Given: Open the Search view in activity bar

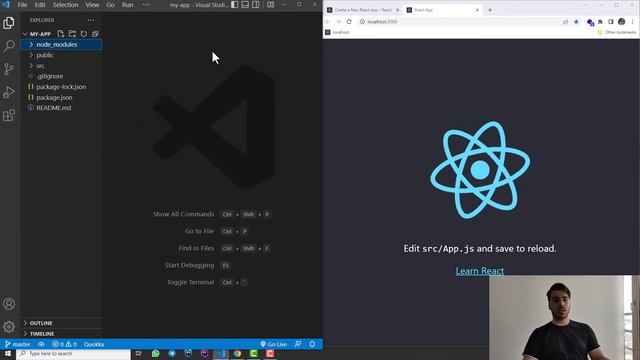Looking at the screenshot, I should 9,45.
